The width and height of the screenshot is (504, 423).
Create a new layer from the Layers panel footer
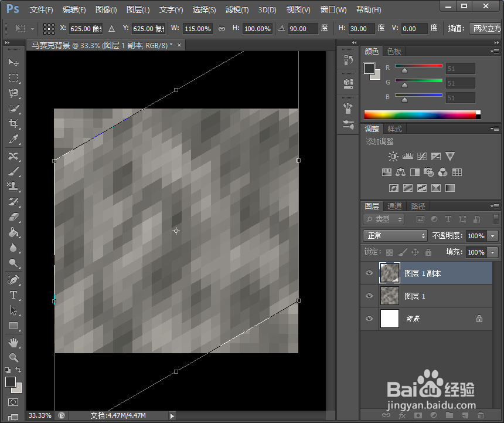465,415
